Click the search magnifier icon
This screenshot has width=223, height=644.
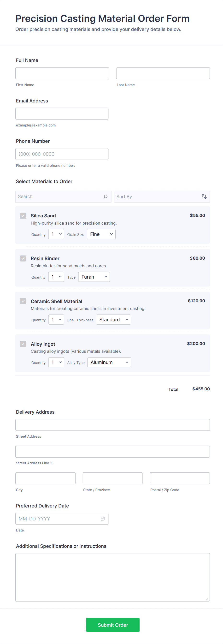coord(105,197)
